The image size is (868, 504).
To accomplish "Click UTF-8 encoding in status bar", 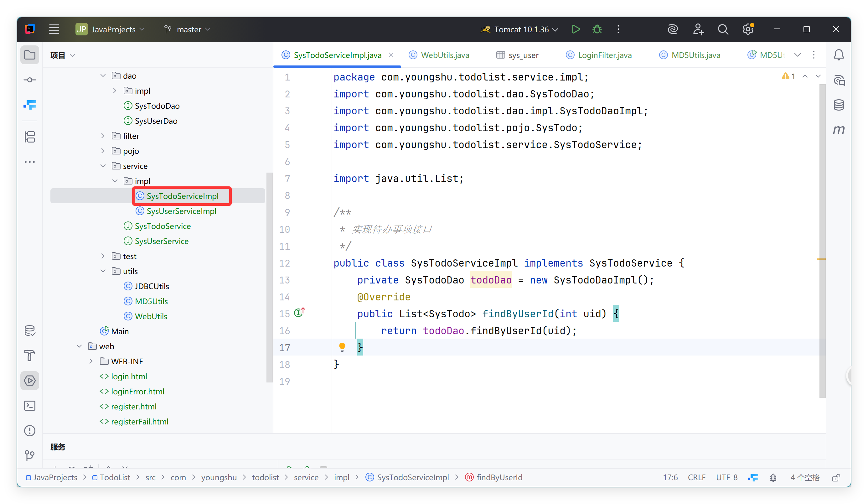I will click(727, 477).
